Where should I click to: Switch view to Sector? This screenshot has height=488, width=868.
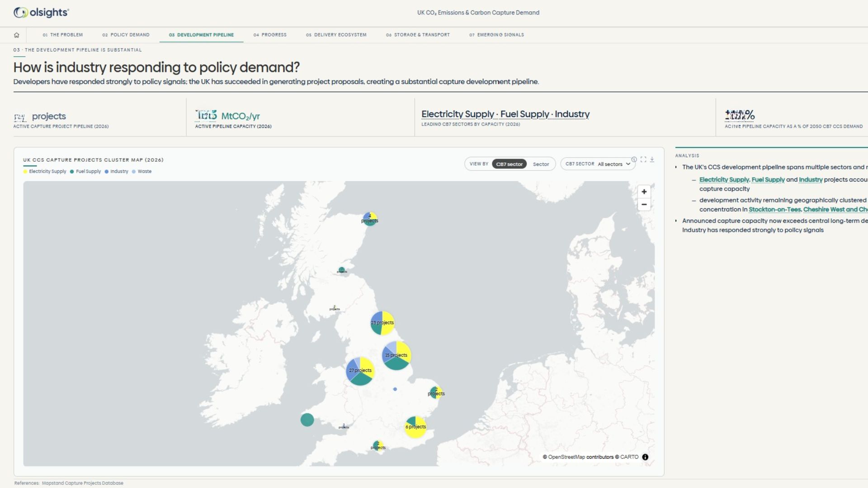click(x=541, y=164)
